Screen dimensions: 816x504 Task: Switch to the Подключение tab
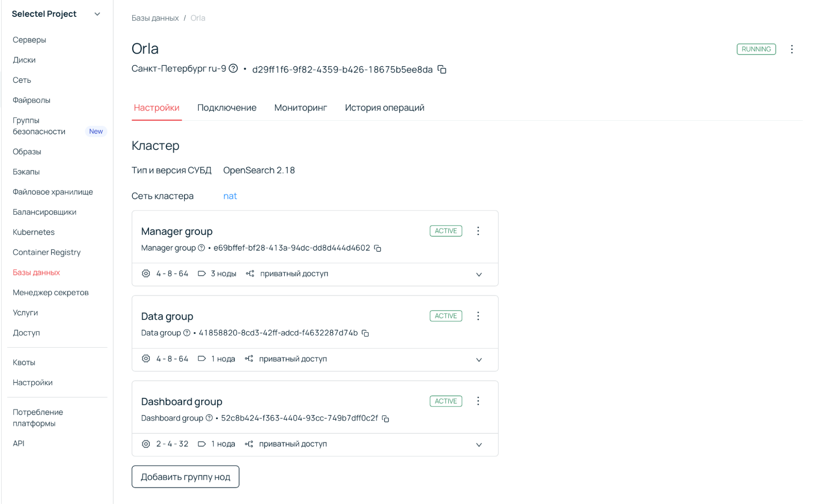[x=227, y=108]
